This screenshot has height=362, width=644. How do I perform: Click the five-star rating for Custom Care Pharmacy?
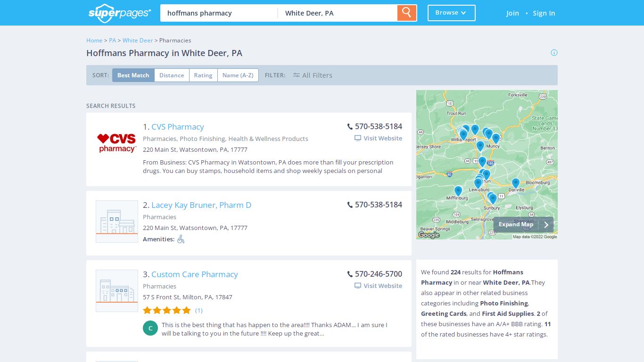tap(167, 310)
